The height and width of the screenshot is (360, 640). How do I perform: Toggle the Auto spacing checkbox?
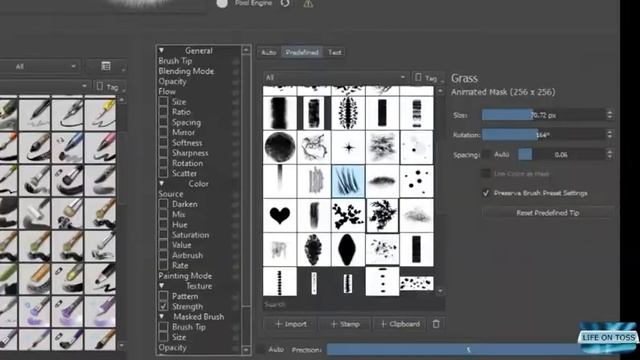pos(487,154)
